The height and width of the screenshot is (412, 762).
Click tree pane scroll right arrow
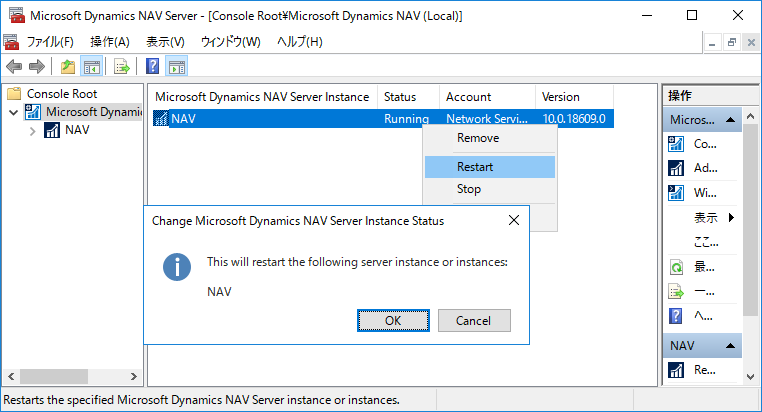tap(134, 377)
